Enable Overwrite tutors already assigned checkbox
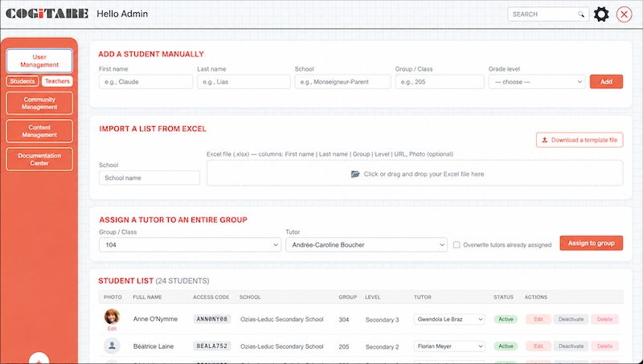The width and height of the screenshot is (643, 364). (457, 245)
